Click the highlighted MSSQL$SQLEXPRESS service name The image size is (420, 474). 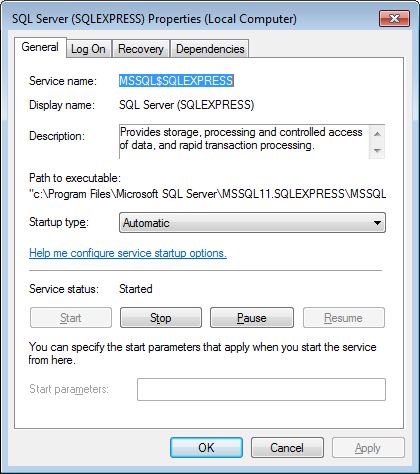176,81
